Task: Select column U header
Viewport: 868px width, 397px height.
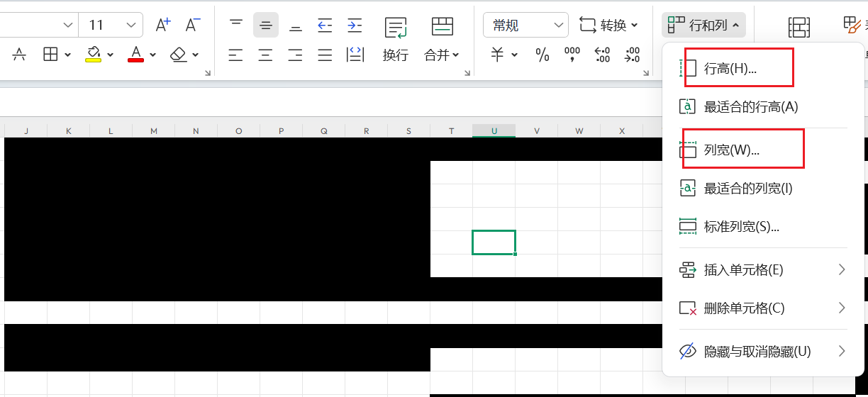Action: coord(494,131)
